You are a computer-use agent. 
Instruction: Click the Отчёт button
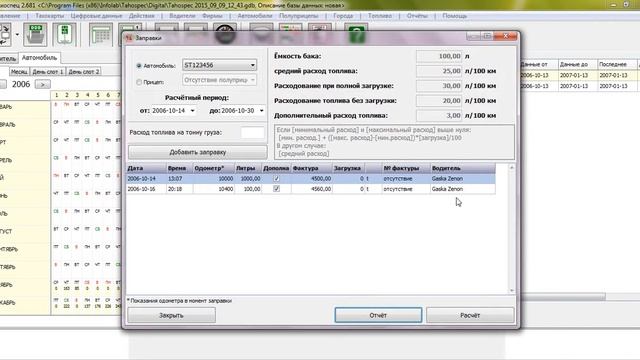(378, 315)
